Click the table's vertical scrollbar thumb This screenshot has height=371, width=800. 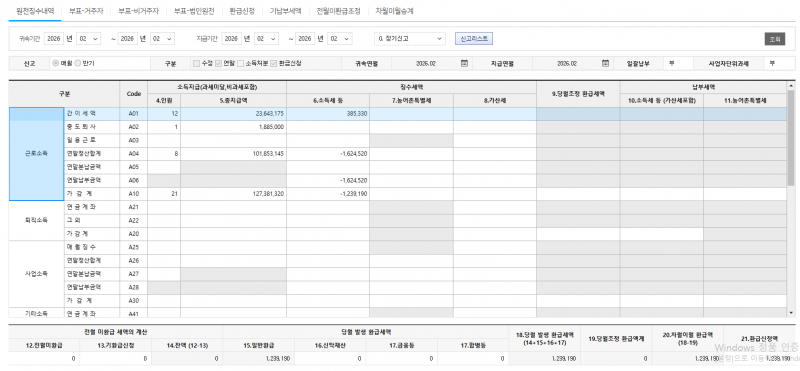point(791,138)
